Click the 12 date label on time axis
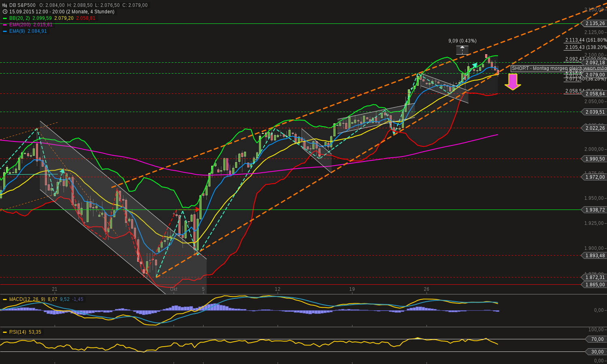The image size is (607, 364). click(278, 289)
